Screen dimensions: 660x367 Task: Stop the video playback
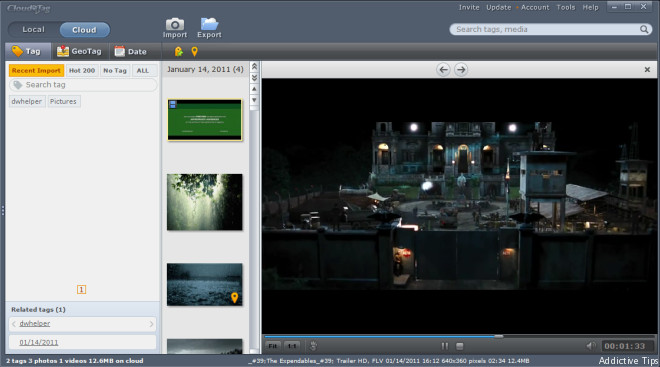click(x=460, y=346)
